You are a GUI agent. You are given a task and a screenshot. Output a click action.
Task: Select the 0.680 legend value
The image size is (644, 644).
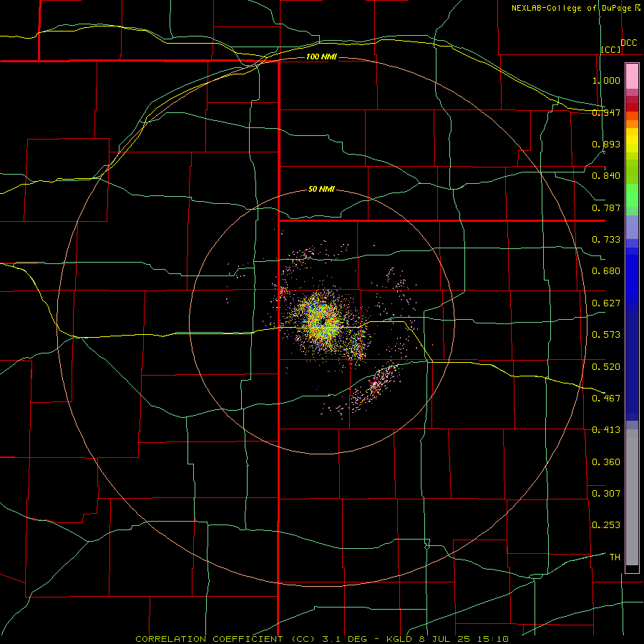point(606,271)
